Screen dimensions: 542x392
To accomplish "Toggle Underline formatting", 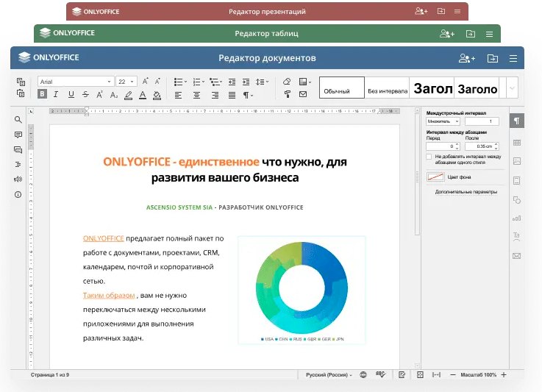I will click(71, 94).
